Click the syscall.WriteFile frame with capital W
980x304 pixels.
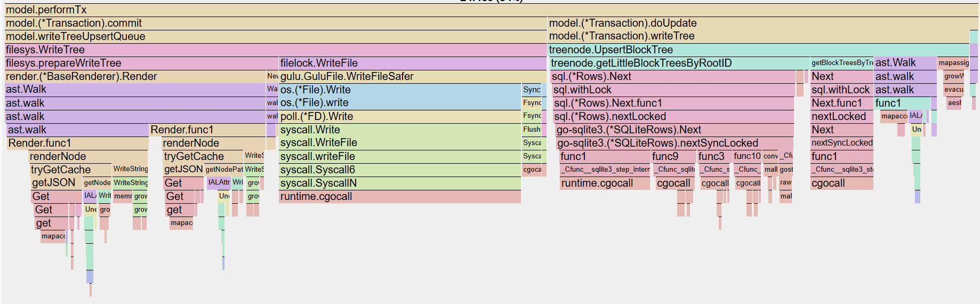coord(400,143)
